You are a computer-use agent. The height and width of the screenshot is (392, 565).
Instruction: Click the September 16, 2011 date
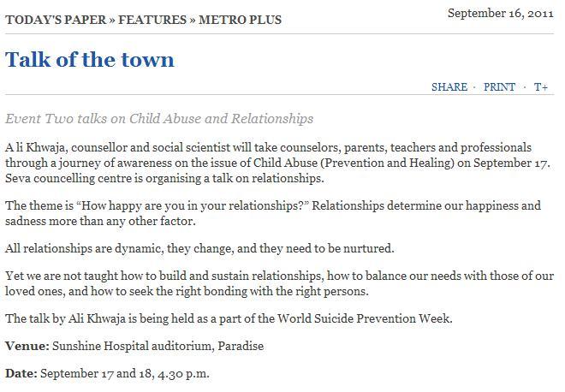tap(501, 13)
